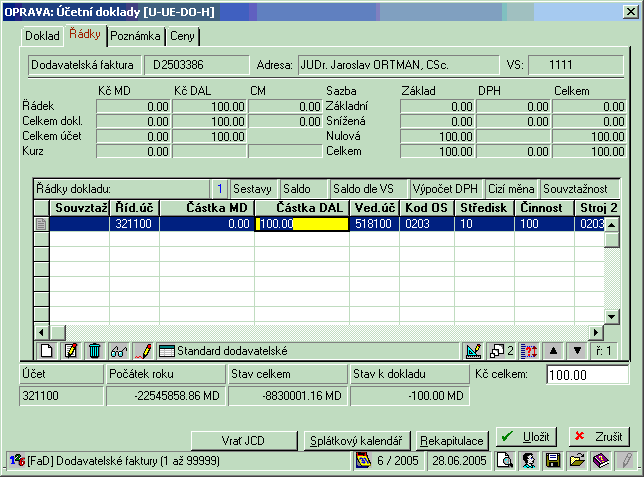Click the VS field 1111
This screenshot has width=644, height=477.
click(x=576, y=65)
